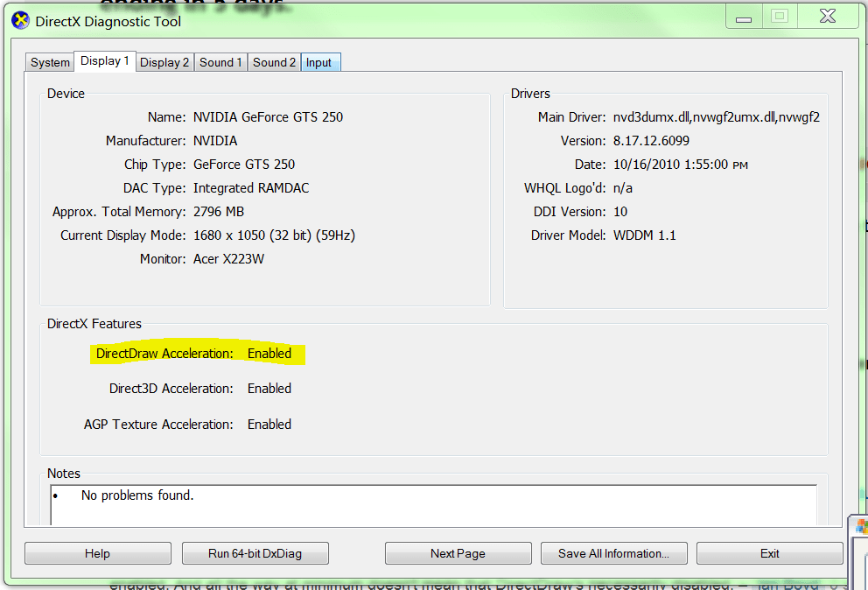868x590 pixels.
Task: Go to Next Page
Action: tap(458, 553)
